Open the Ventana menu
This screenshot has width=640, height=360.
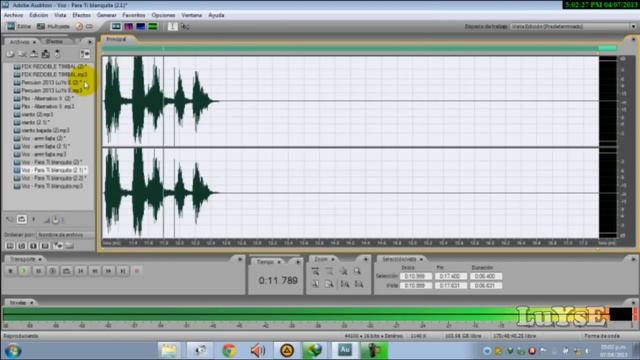[192, 15]
